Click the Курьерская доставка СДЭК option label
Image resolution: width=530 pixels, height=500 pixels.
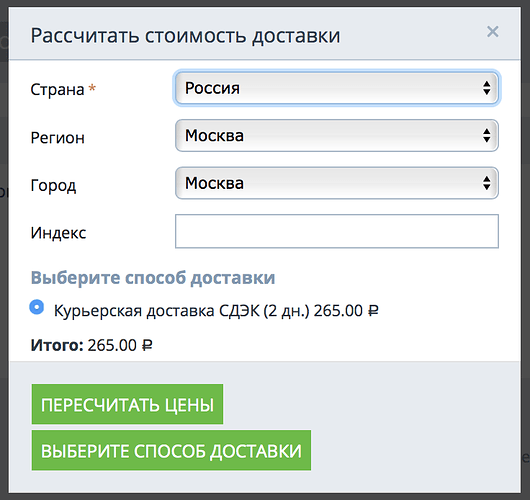pos(216,311)
